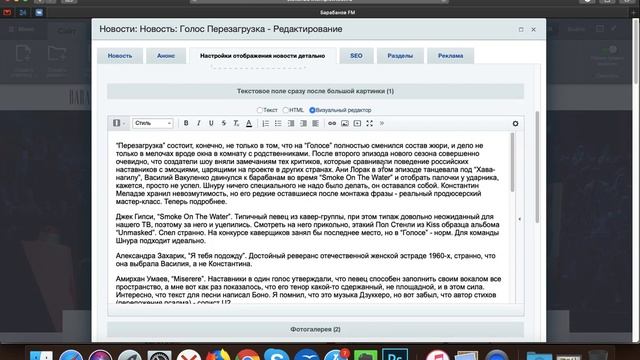Click the justify alignment icon
The image size is (640, 360).
pos(316,123)
